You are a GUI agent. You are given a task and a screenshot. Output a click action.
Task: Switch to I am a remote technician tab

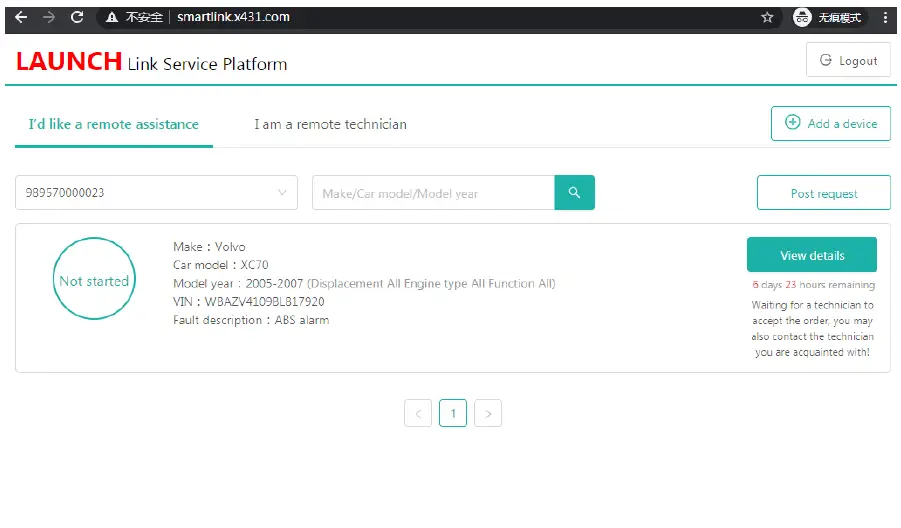tap(330, 124)
